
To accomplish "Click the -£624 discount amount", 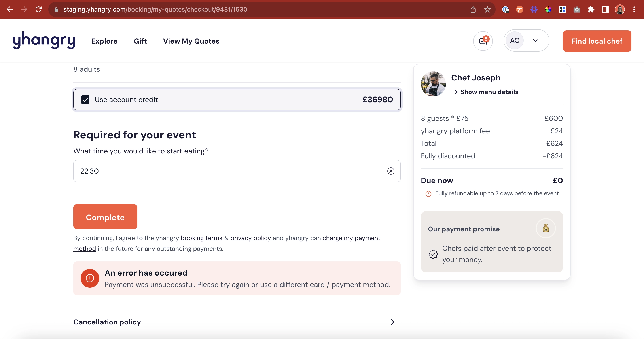I will pyautogui.click(x=553, y=156).
